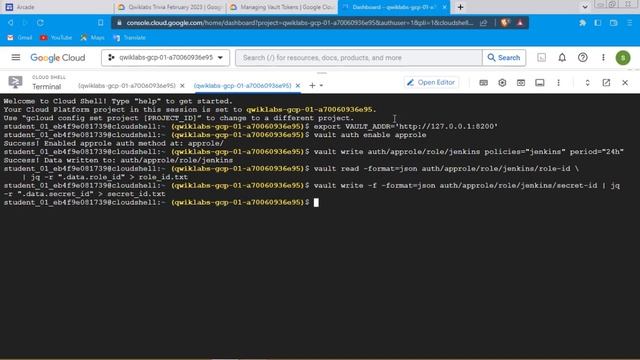
Task: Open a new browser tab
Action: click(460, 7)
